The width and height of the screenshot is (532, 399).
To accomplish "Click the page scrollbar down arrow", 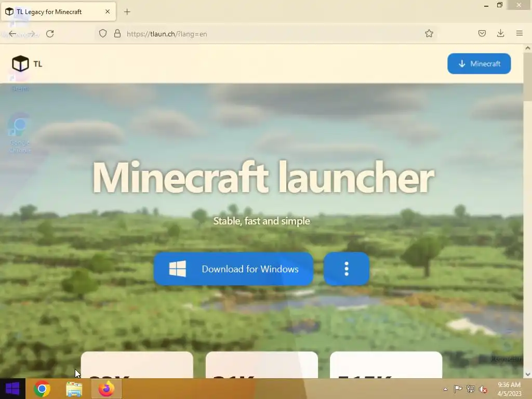I will [x=528, y=374].
